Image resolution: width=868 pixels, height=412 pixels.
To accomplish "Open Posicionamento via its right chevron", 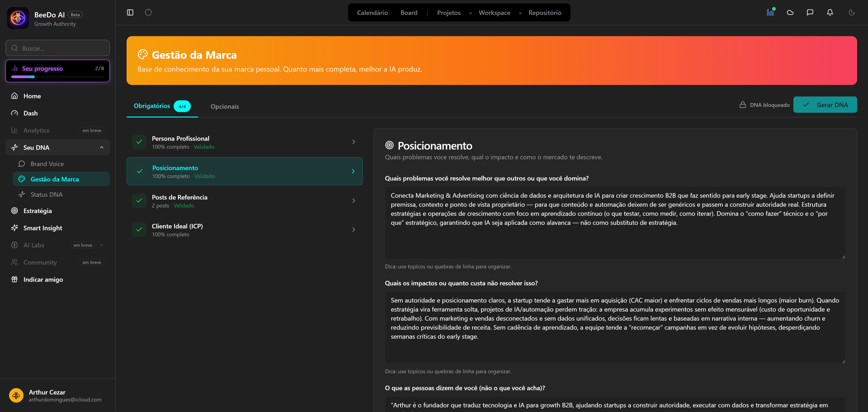I will tap(353, 171).
